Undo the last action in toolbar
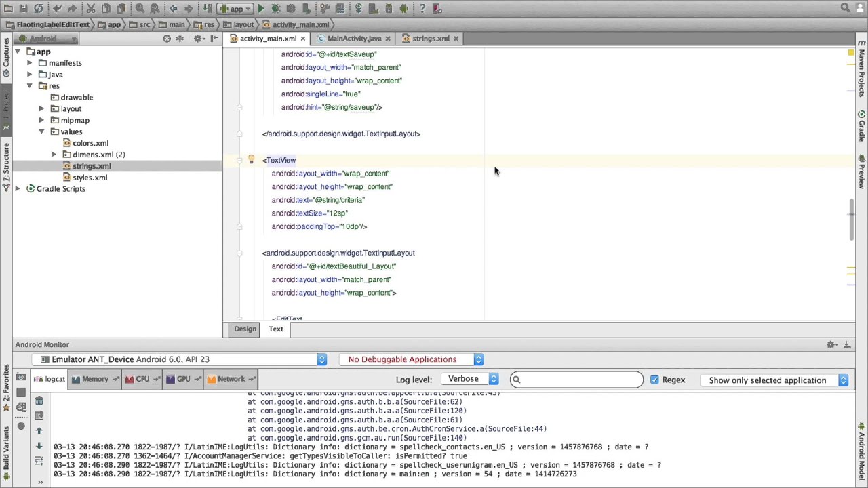This screenshot has width=868, height=488. 57,9
